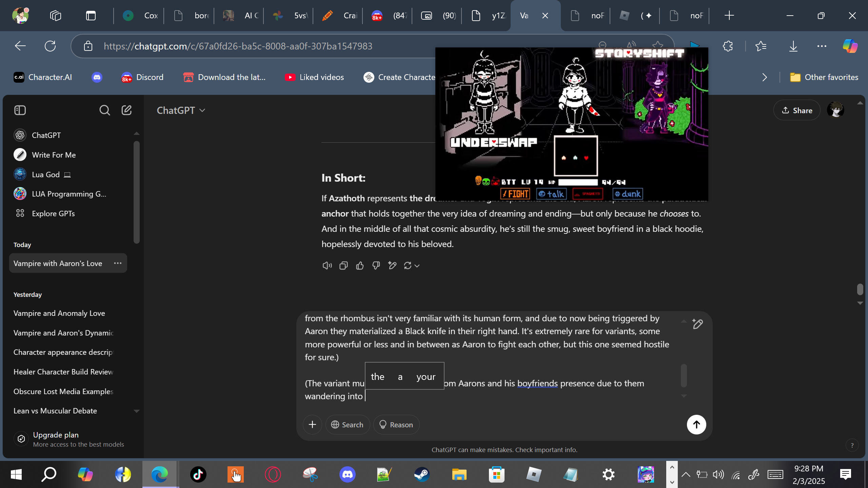Click Upgrade plan
The height and width of the screenshot is (488, 868).
[x=69, y=439]
